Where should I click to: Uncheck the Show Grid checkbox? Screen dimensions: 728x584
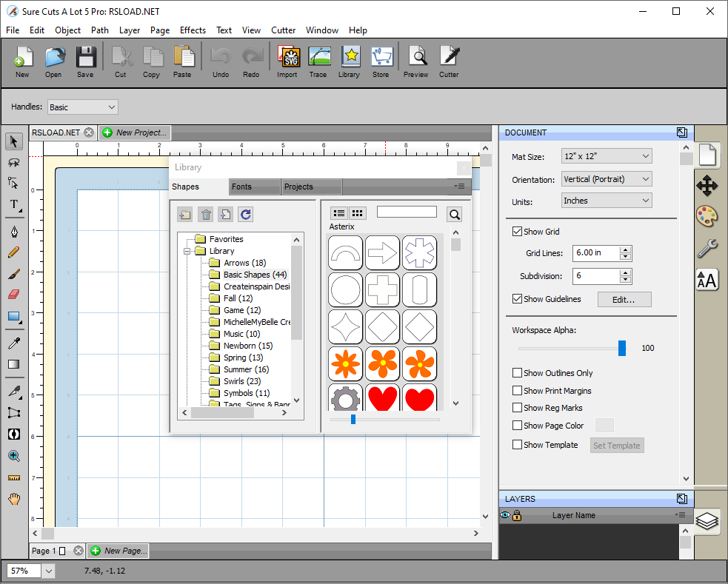pos(517,232)
